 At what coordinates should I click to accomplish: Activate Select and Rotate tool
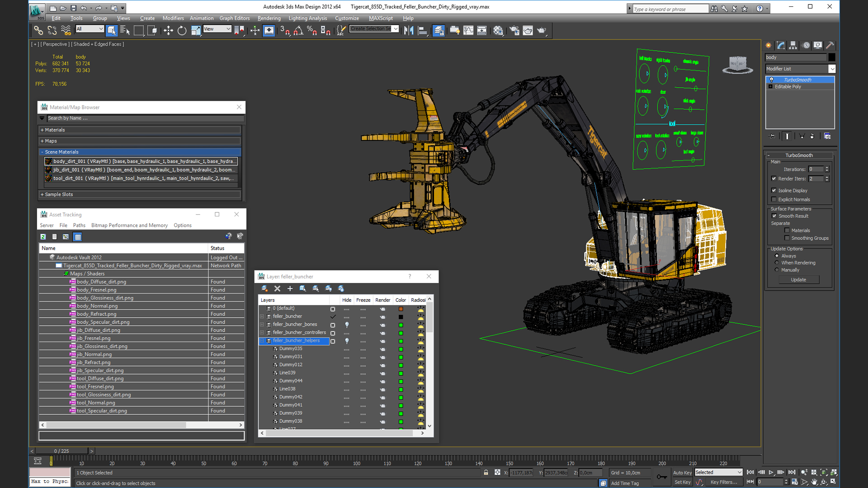(182, 30)
